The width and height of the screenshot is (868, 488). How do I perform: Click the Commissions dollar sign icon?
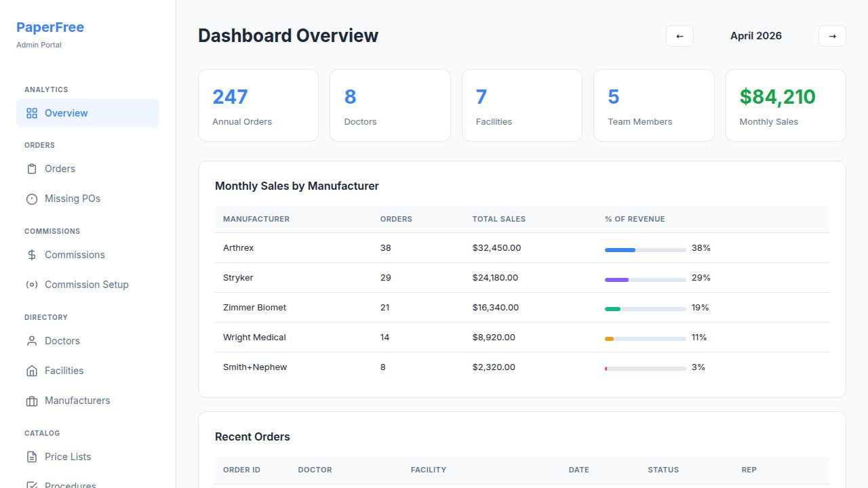pos(32,255)
